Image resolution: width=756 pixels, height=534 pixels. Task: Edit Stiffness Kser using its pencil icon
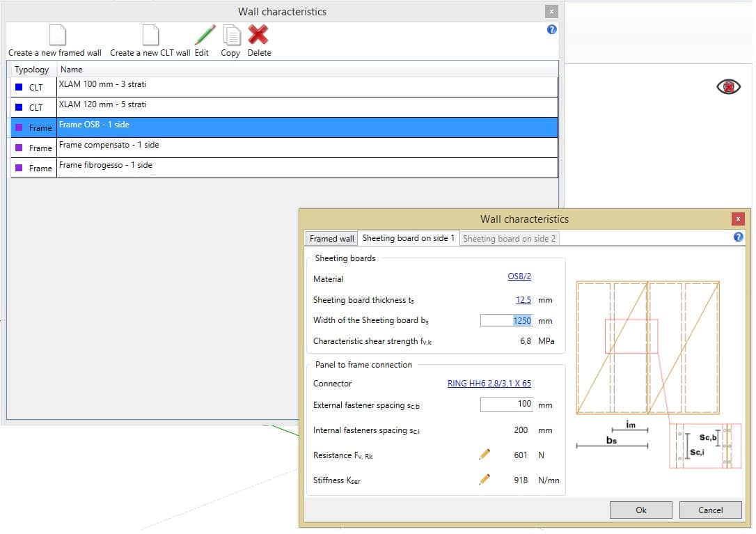click(485, 480)
